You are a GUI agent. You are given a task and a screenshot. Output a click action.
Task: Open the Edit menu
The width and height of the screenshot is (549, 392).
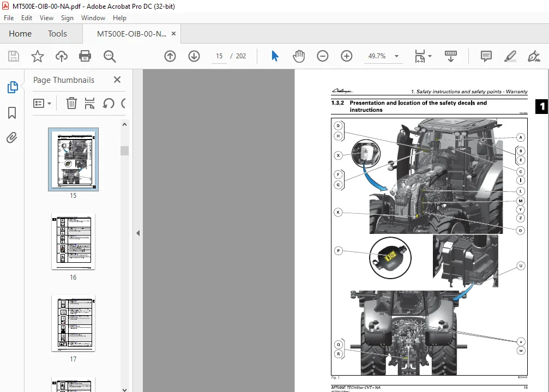tap(27, 18)
